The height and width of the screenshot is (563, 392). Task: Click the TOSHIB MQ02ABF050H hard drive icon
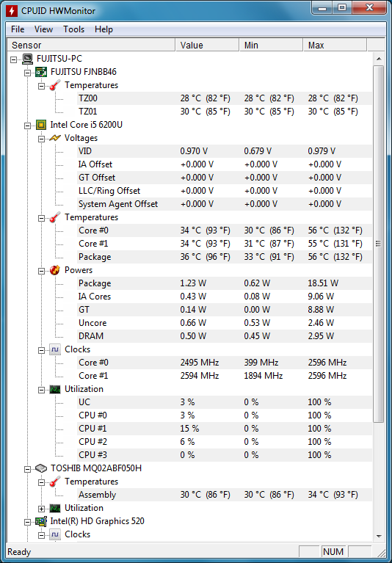[41, 468]
